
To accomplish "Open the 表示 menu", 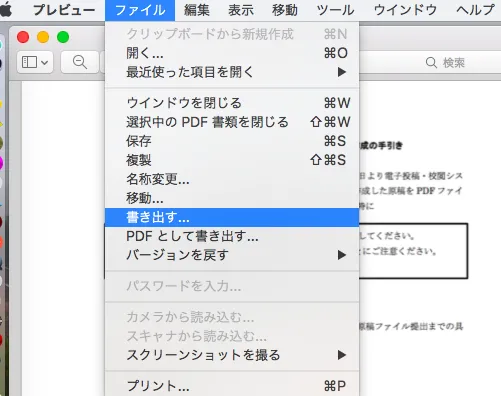I will (x=241, y=10).
